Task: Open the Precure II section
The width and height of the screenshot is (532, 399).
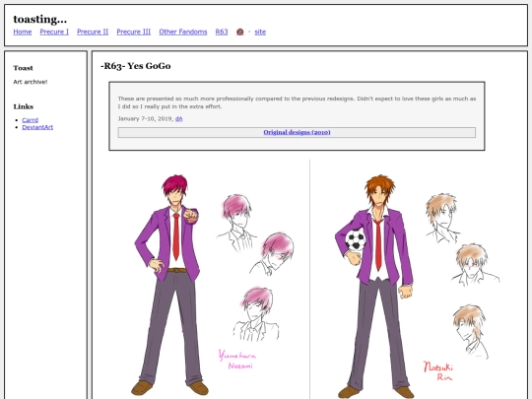Action: point(93,32)
